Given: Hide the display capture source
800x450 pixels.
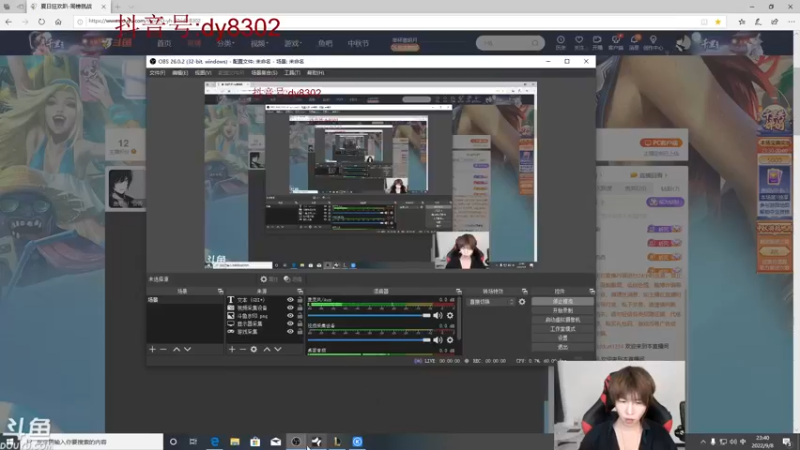Looking at the screenshot, I should coord(290,324).
